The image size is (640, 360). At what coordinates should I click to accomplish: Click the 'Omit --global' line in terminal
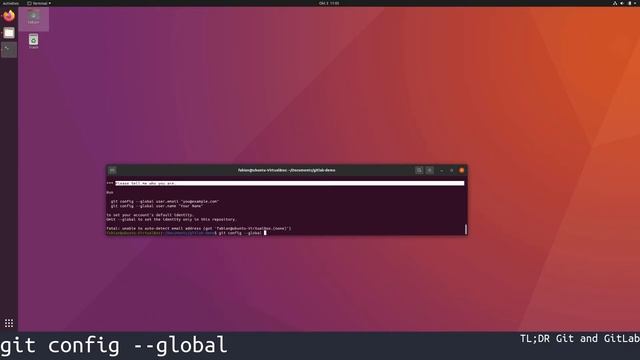click(171, 219)
